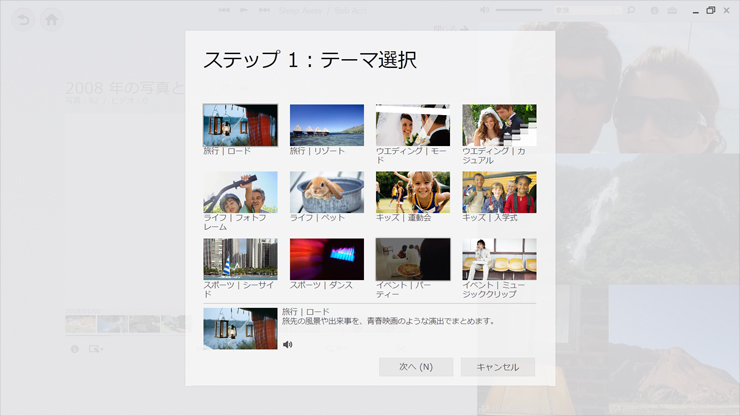Select the ライフ | ペット rabbit theme
The height and width of the screenshot is (416, 740).
327,192
